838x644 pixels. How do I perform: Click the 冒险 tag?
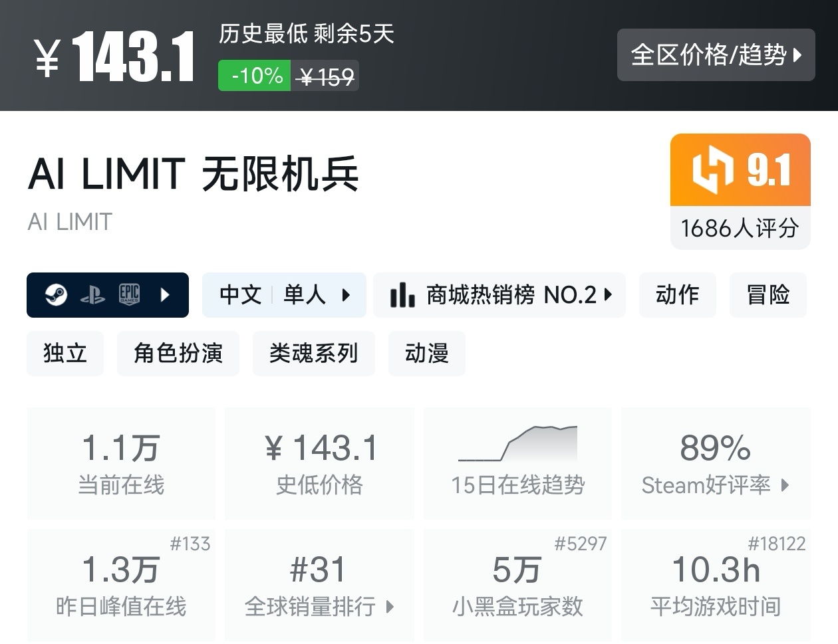click(x=768, y=295)
